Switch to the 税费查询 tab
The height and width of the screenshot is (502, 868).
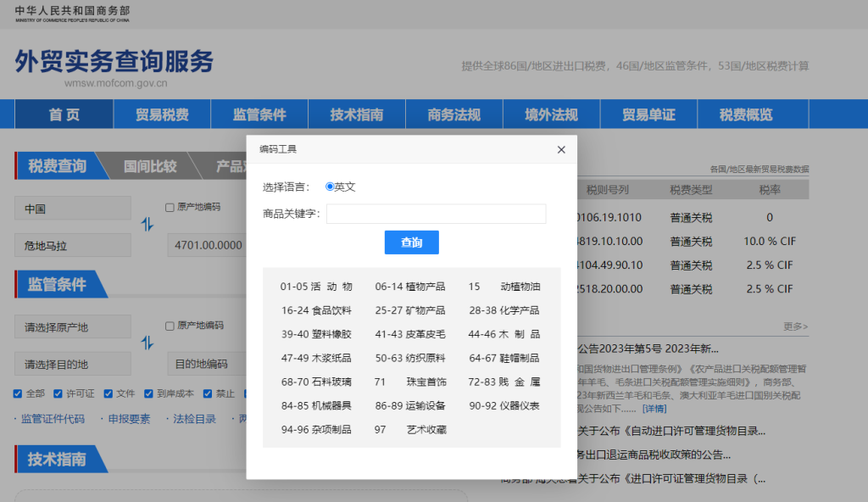[58, 165]
